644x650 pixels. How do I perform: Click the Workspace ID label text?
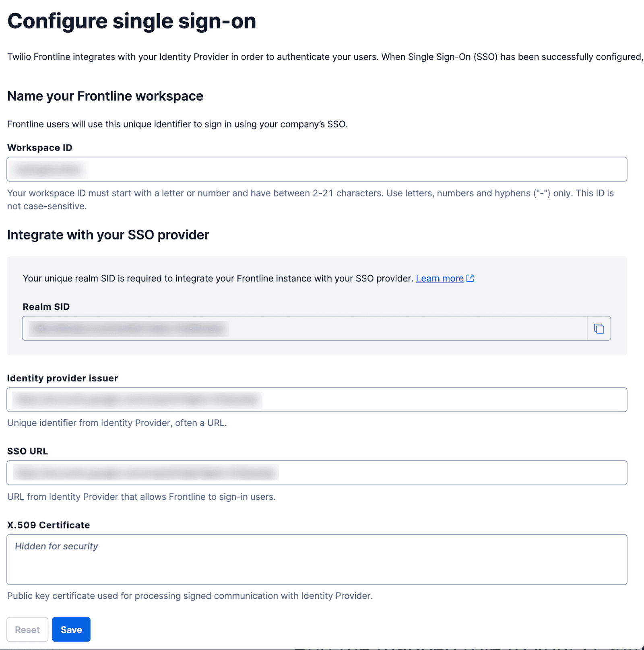[39, 147]
